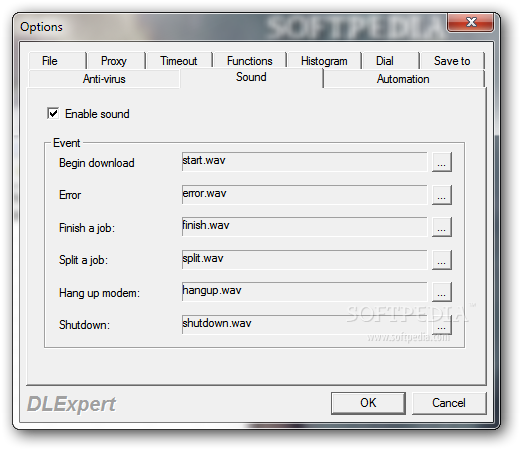
Task: Go to the Histogram tab
Action: (x=324, y=61)
